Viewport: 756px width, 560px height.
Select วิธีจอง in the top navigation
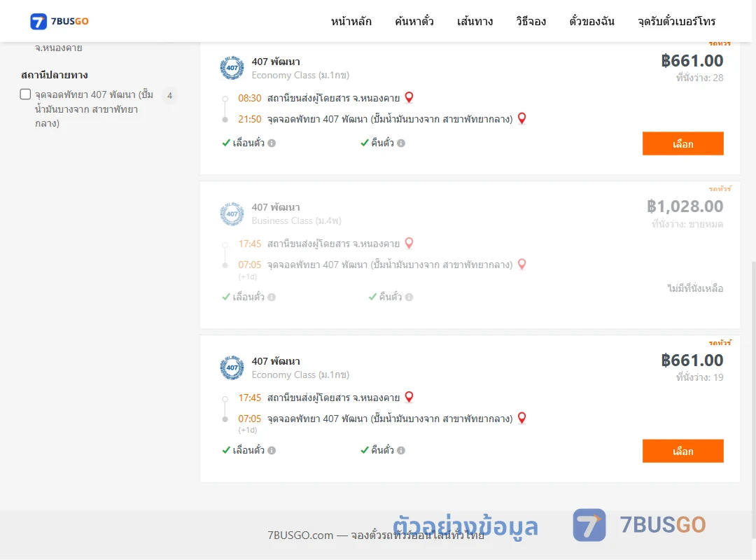tap(531, 21)
